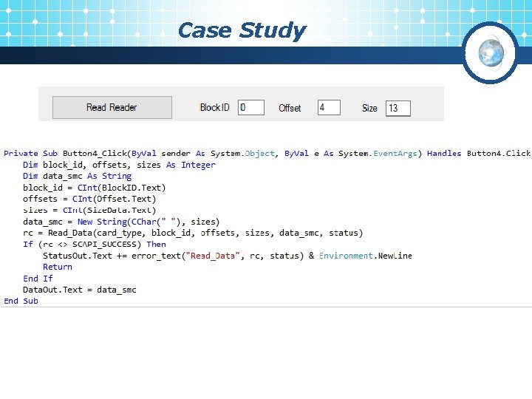
Task: Select the Size input field
Action: click(398, 108)
